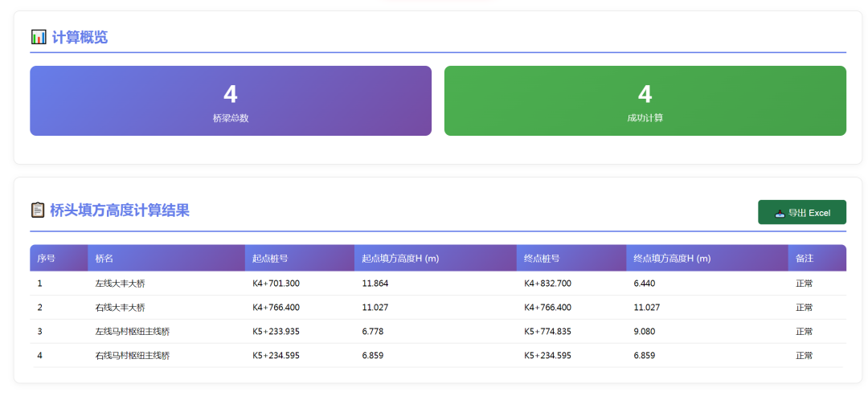Click the bar chart icon beside 计算概览
868x396 pixels.
tap(39, 38)
